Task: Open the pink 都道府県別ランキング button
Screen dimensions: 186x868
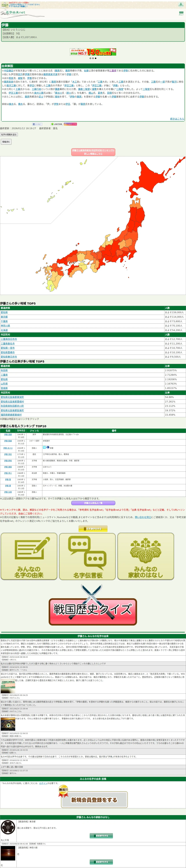Action: [93, 152]
